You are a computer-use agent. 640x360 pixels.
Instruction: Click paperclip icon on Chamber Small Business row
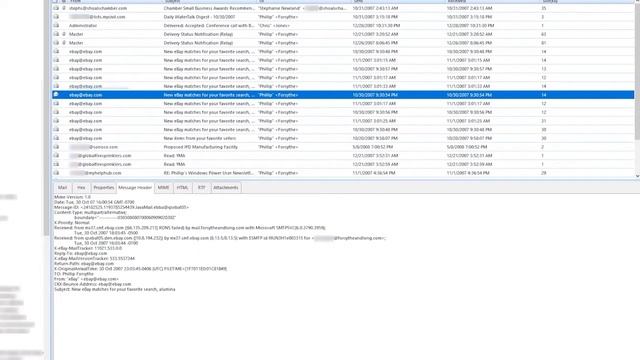tap(64, 8)
